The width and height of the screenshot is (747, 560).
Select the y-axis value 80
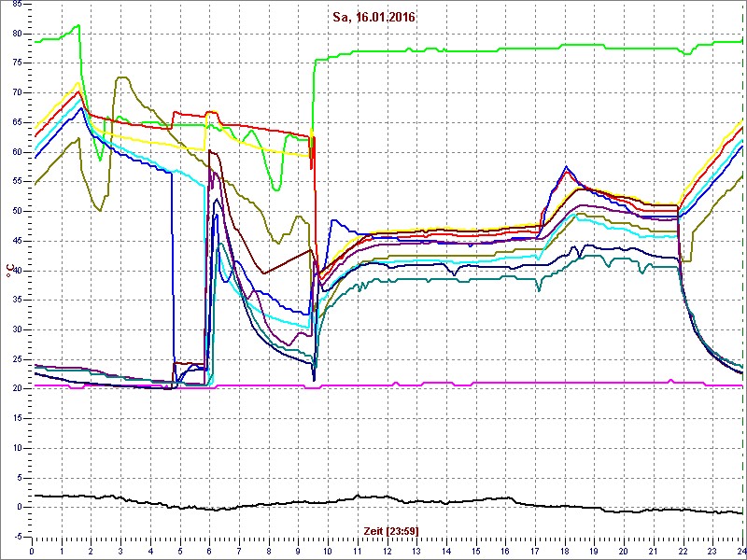point(17,34)
